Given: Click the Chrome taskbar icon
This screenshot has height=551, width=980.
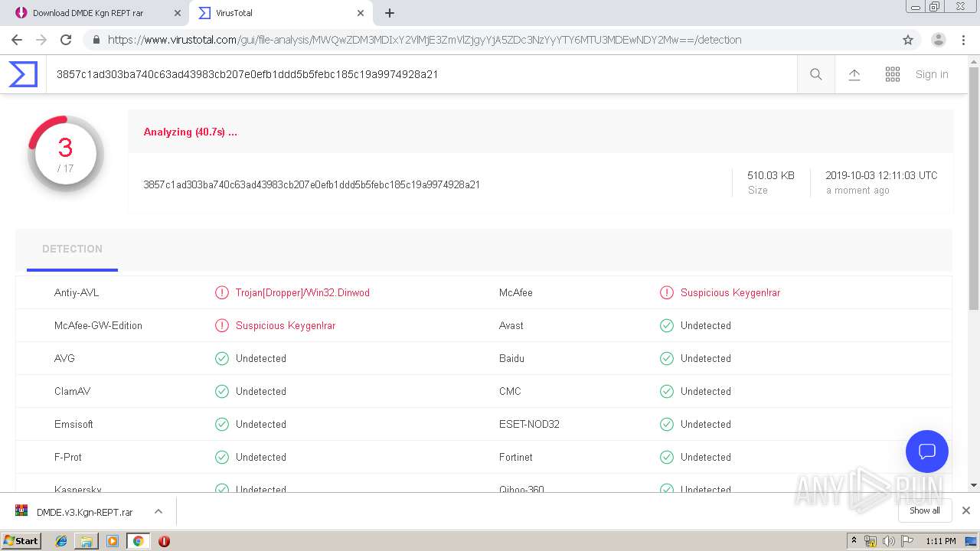Looking at the screenshot, I should [138, 541].
